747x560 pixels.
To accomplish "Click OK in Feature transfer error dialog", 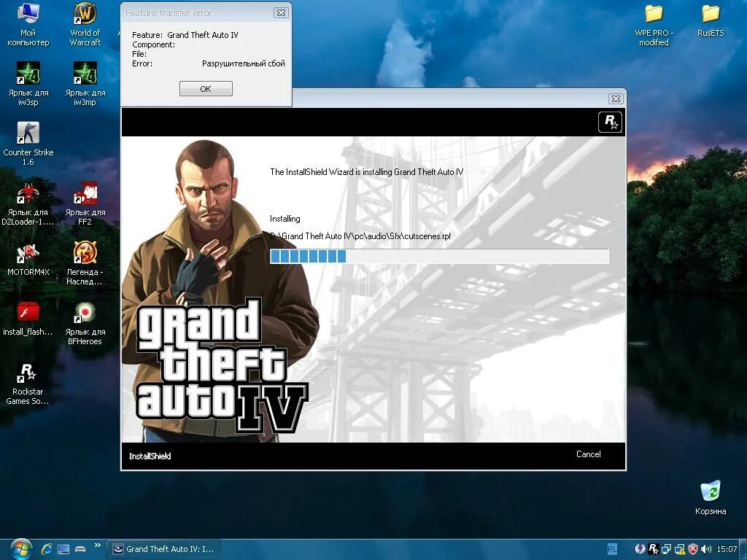I will (206, 88).
